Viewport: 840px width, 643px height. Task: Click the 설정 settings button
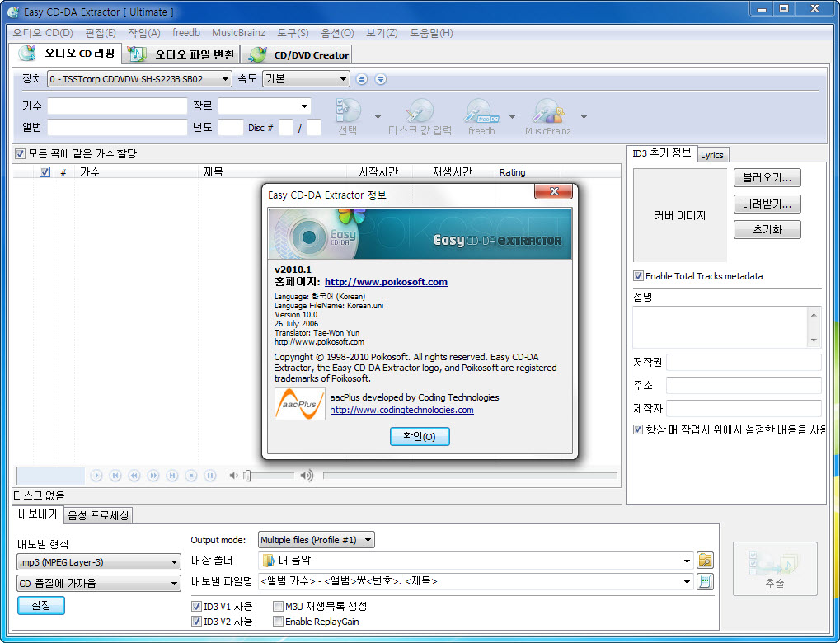pyautogui.click(x=41, y=605)
